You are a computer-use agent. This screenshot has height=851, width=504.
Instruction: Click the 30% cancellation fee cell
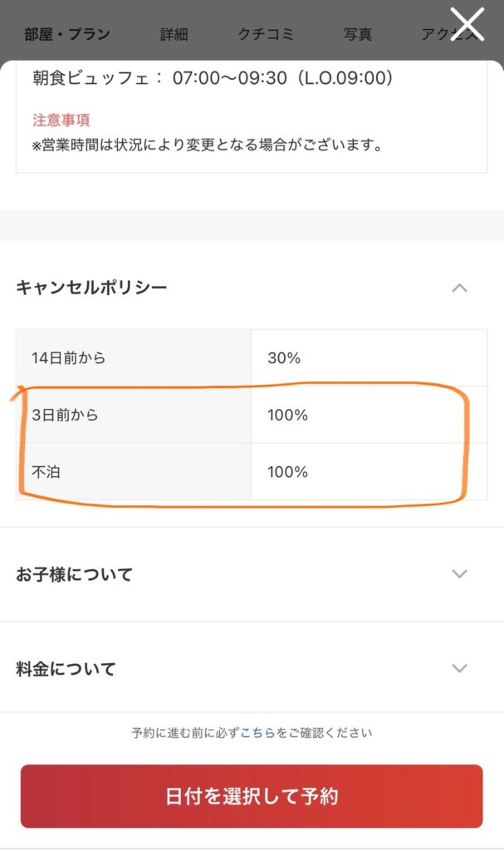(284, 358)
